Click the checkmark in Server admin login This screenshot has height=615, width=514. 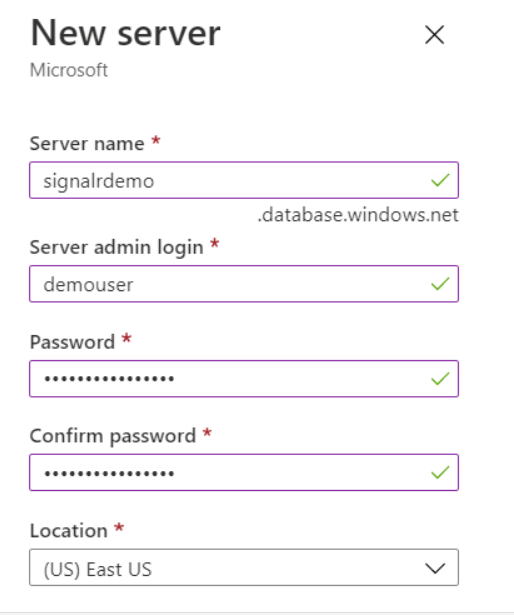click(440, 284)
